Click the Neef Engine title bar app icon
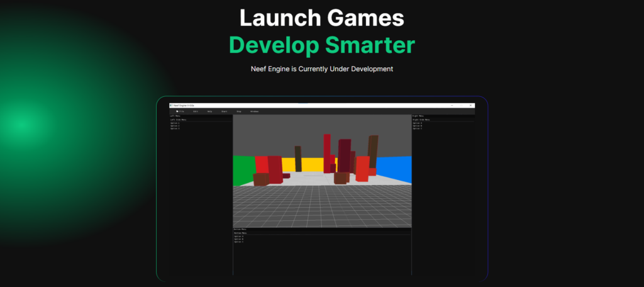The height and width of the screenshot is (287, 644). (x=171, y=106)
